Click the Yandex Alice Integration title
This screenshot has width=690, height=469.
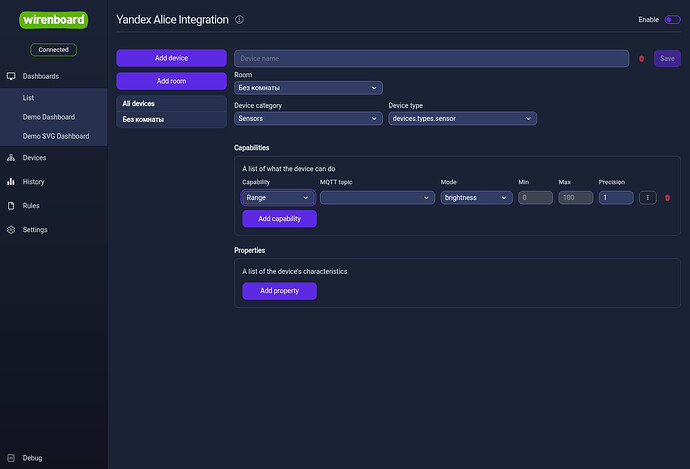click(x=172, y=20)
